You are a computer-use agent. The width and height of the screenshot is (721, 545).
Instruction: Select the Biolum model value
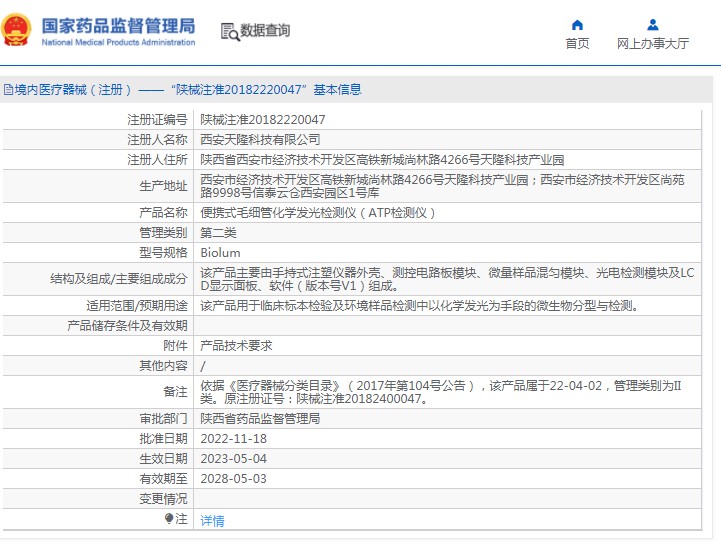(220, 252)
